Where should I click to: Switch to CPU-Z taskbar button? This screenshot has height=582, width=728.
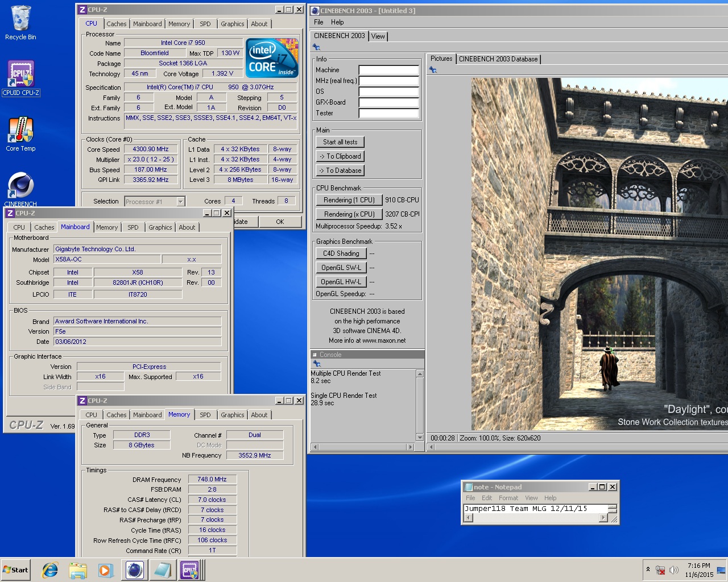click(189, 570)
